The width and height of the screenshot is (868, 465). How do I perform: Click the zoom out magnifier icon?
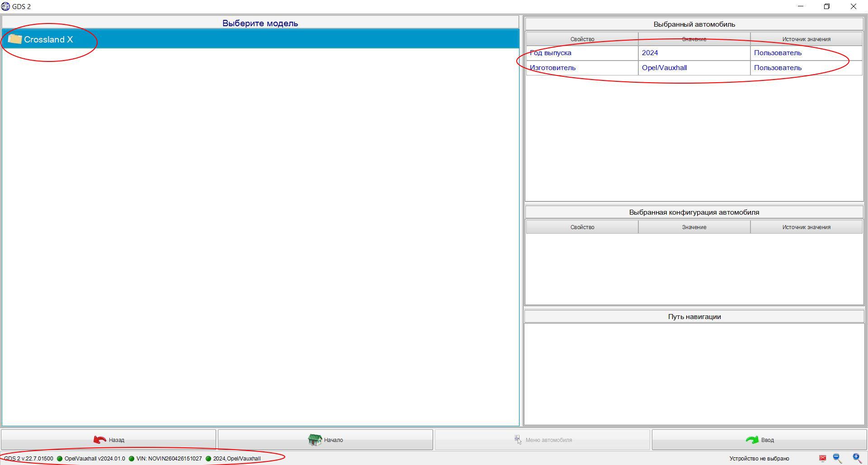point(838,458)
